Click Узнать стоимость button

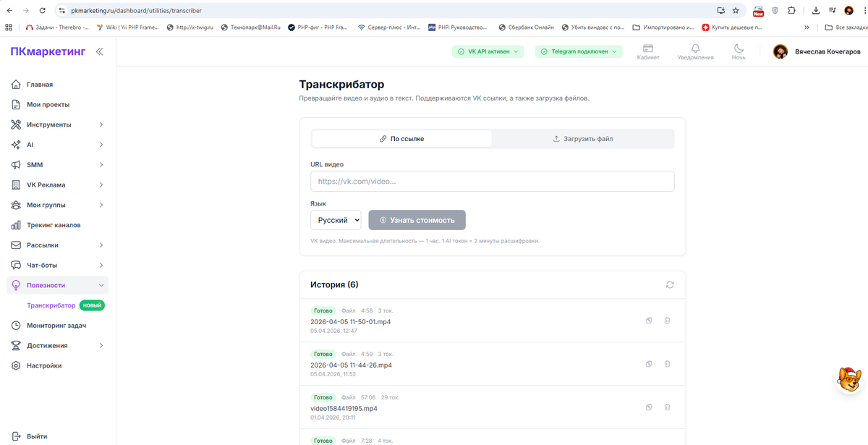(x=417, y=220)
